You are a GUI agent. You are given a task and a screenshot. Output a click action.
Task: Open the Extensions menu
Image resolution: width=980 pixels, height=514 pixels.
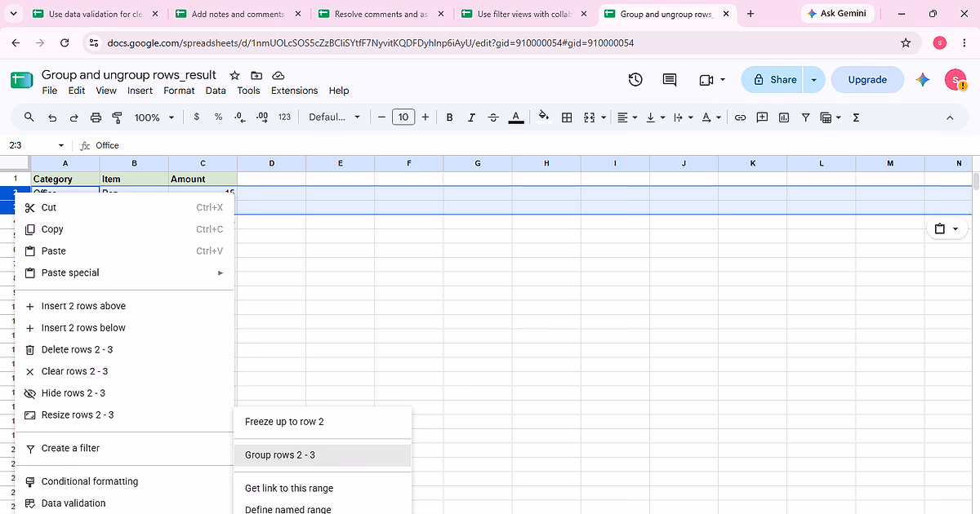click(x=294, y=91)
